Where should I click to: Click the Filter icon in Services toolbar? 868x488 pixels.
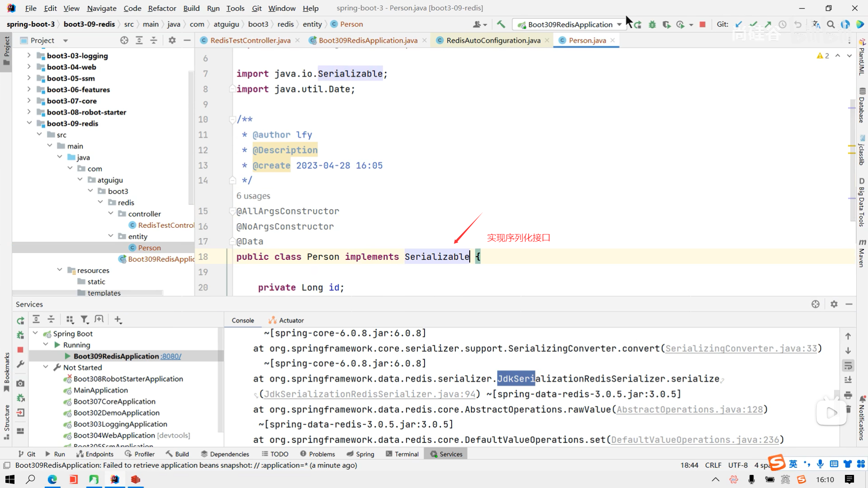[x=84, y=319]
